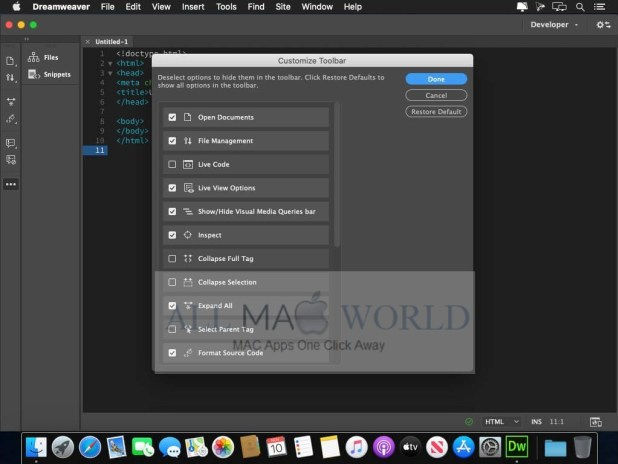Click the 11:1 cursor position readout

click(x=556, y=422)
